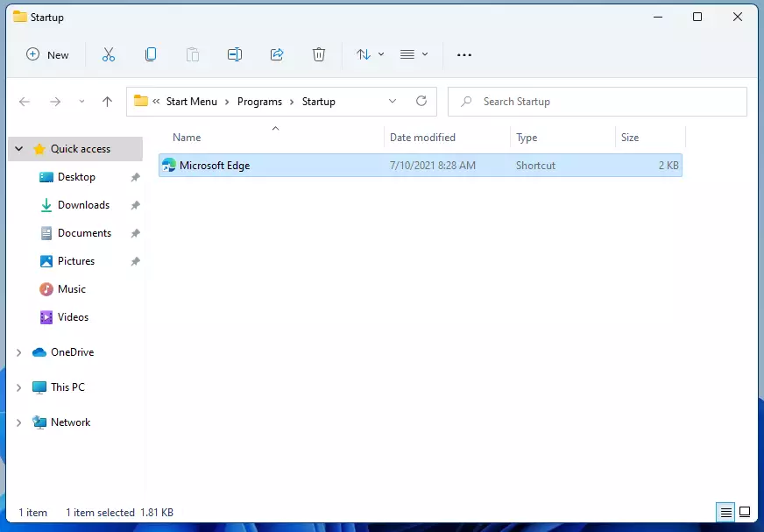The width and height of the screenshot is (764, 532).
Task: Switch to large thumbnails view in status bar
Action: pyautogui.click(x=745, y=512)
